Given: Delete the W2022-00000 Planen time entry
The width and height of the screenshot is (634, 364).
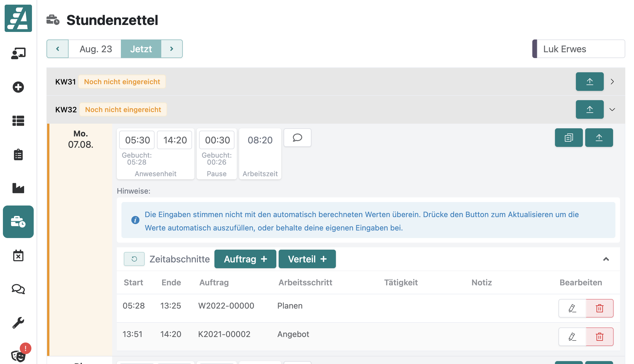Looking at the screenshot, I should [x=599, y=308].
